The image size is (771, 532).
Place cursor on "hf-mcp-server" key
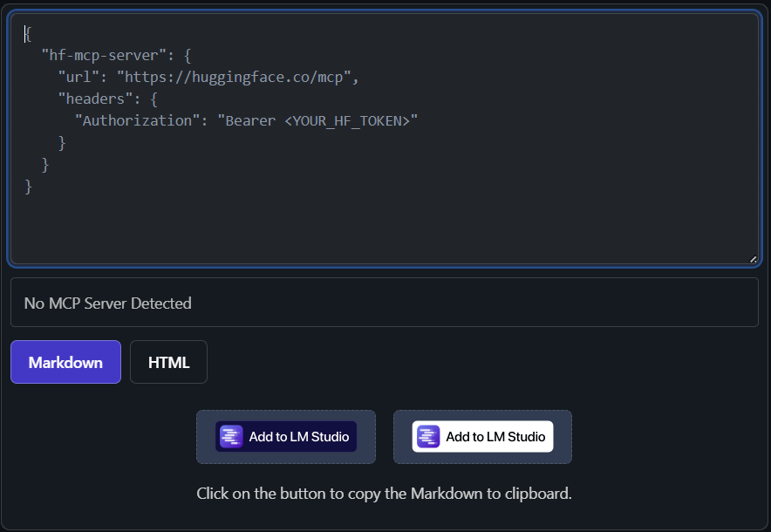(x=105, y=55)
